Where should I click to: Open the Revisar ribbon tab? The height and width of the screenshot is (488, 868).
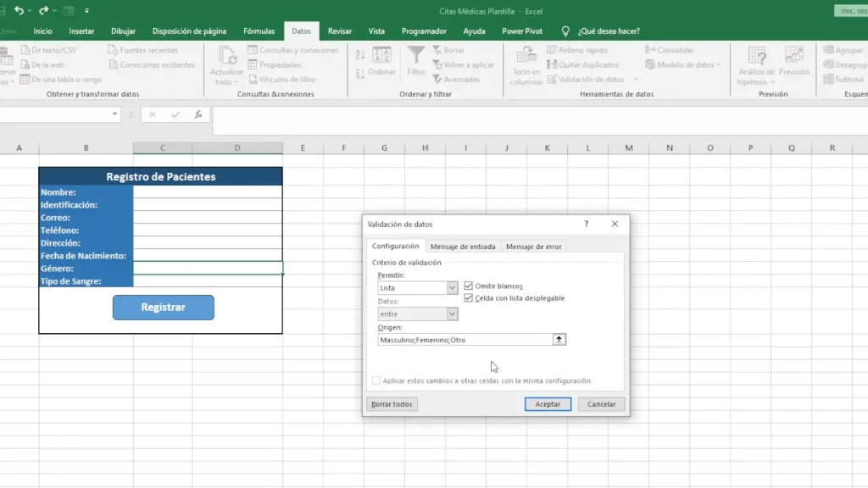pos(339,31)
